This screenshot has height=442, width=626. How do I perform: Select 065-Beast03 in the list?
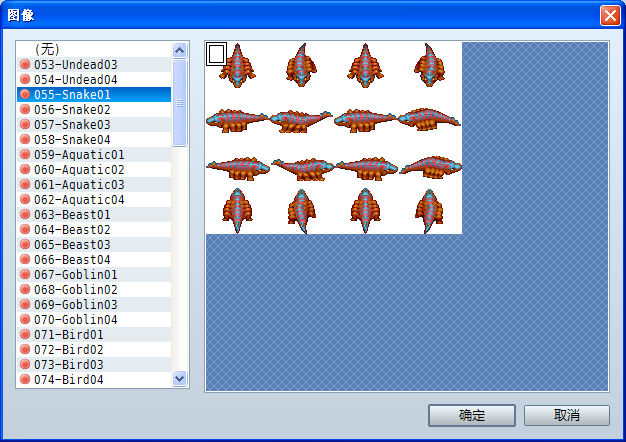94,244
